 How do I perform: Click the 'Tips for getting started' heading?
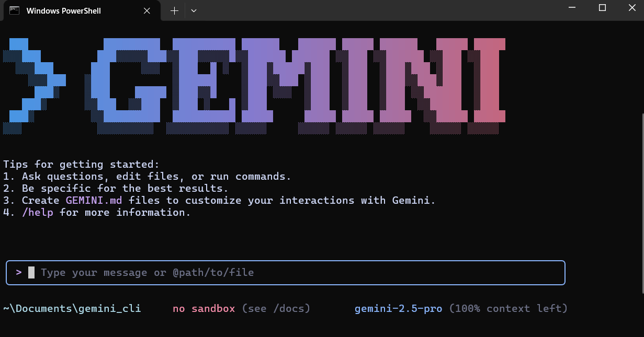81,164
